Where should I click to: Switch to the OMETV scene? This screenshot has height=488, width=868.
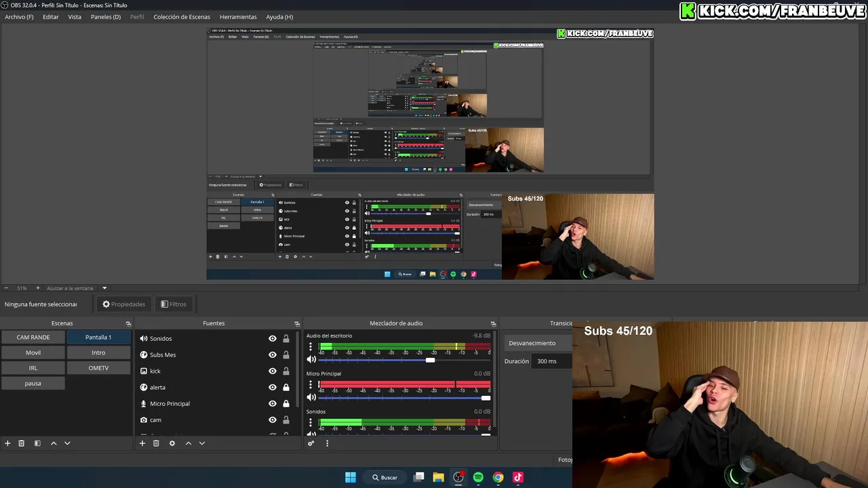(98, 368)
